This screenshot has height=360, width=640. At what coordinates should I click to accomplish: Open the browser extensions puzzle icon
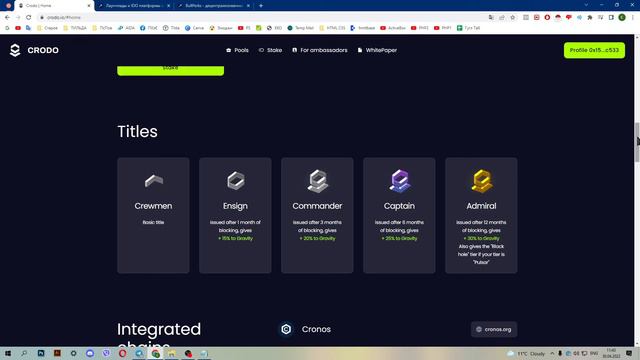click(x=590, y=18)
